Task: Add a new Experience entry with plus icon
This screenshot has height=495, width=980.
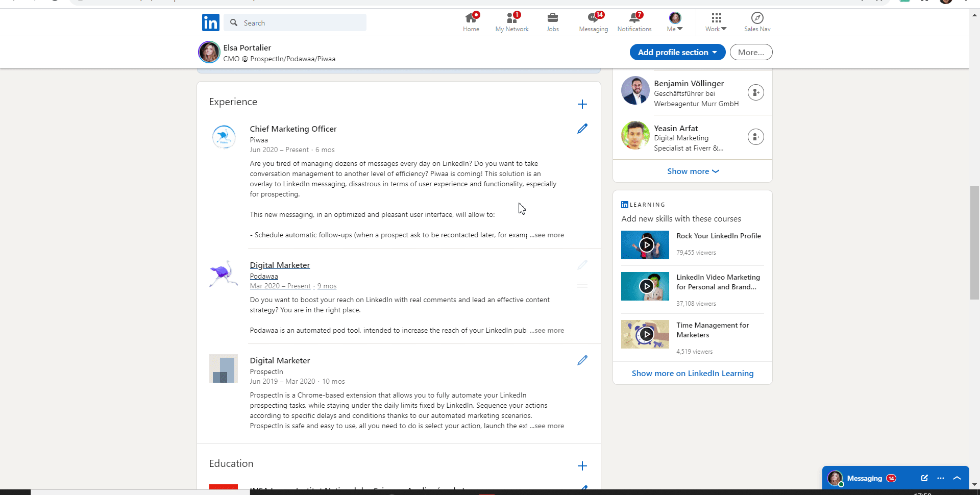Action: pyautogui.click(x=582, y=104)
